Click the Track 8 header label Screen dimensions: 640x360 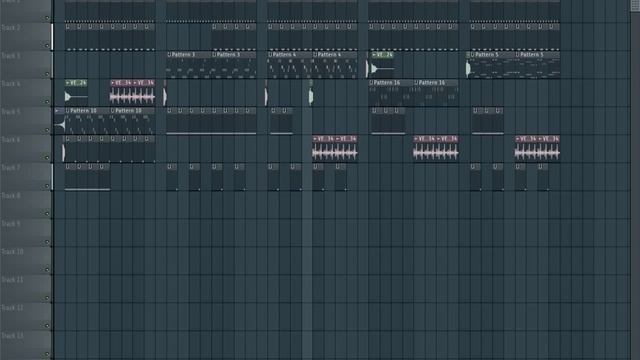(x=11, y=196)
